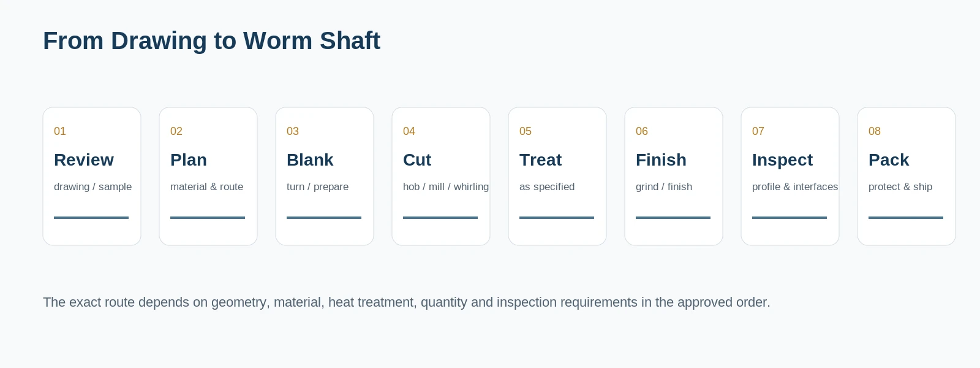Image resolution: width=980 pixels, height=368 pixels.
Task: Select the Cut step heading
Action: click(x=417, y=160)
